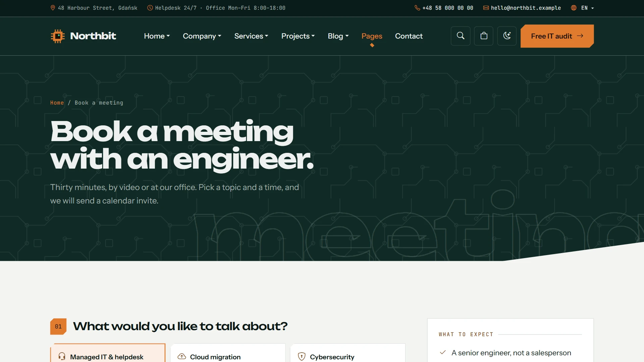
Task: Click the clock icon beside Helpdesk hours
Action: (x=150, y=8)
